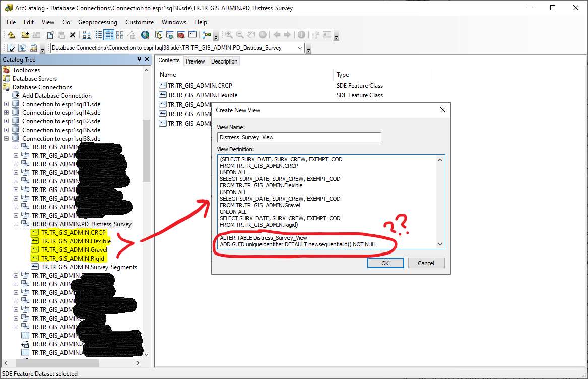
Task: Click the Paste toolbar icon
Action: [61, 35]
